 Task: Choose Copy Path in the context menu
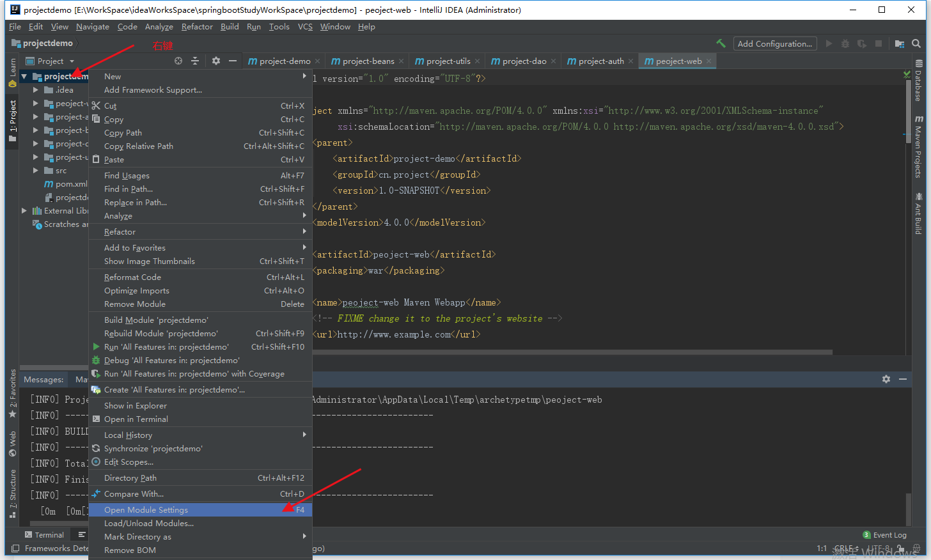200,133
